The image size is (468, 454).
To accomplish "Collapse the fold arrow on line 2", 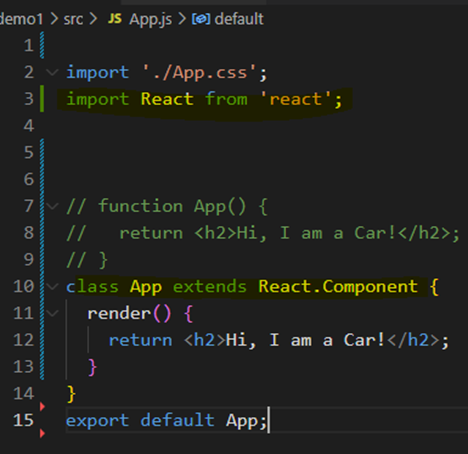I will coord(52,72).
